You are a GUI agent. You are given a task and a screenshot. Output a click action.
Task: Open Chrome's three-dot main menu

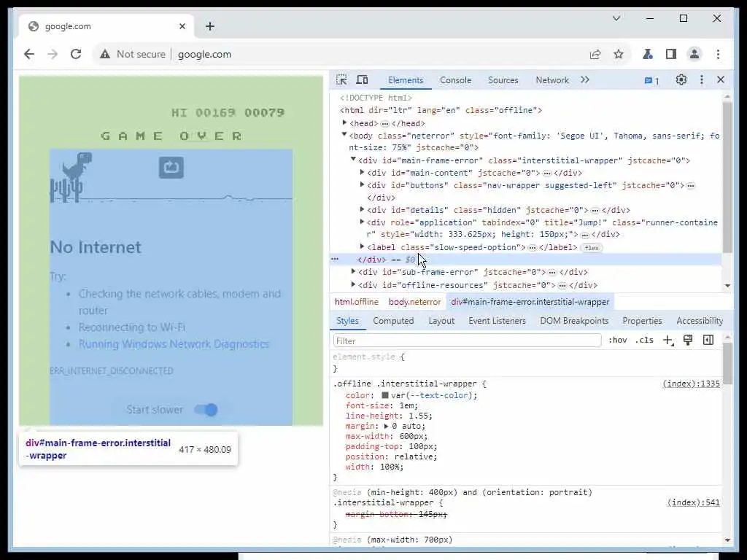tap(718, 54)
